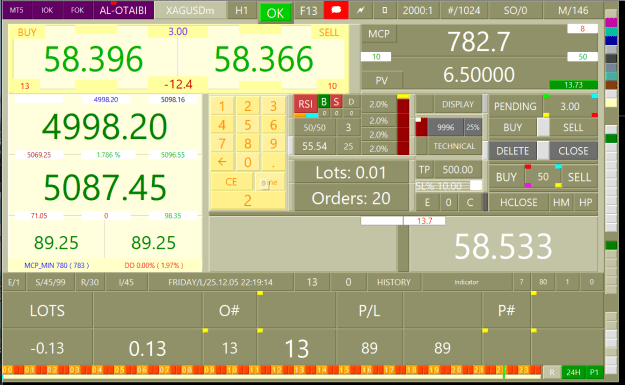625x385 pixels.
Task: Open the H1 timeframe selector
Action: click(x=241, y=10)
